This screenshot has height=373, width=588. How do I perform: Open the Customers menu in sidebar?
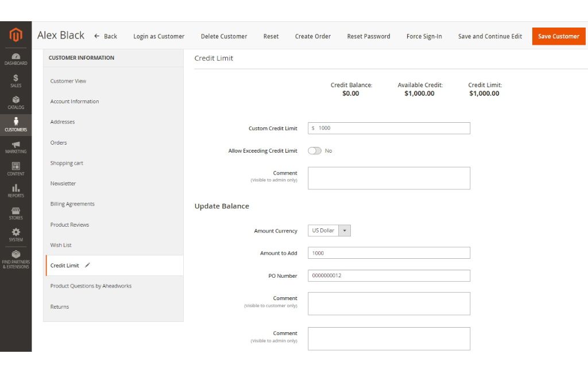click(x=16, y=125)
